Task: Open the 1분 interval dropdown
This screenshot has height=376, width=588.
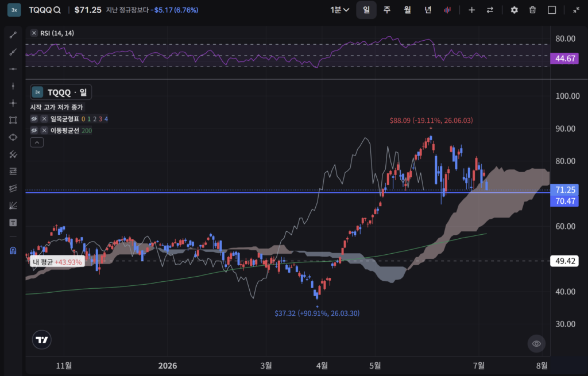Action: 340,10
